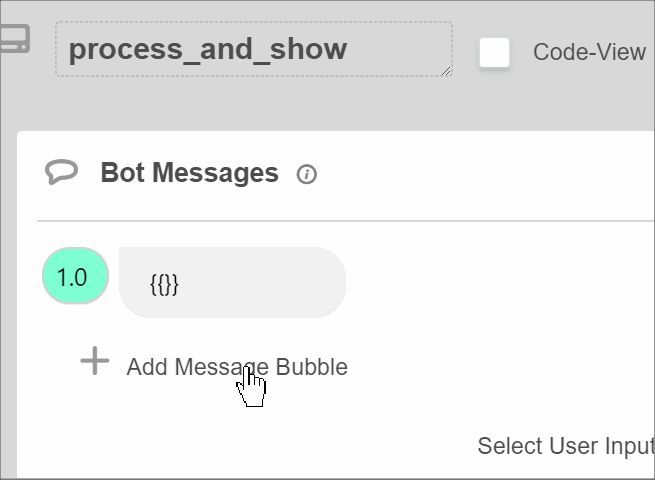This screenshot has height=480, width=655.
Task: Click the resize grip of the name textarea
Action: [x=446, y=71]
